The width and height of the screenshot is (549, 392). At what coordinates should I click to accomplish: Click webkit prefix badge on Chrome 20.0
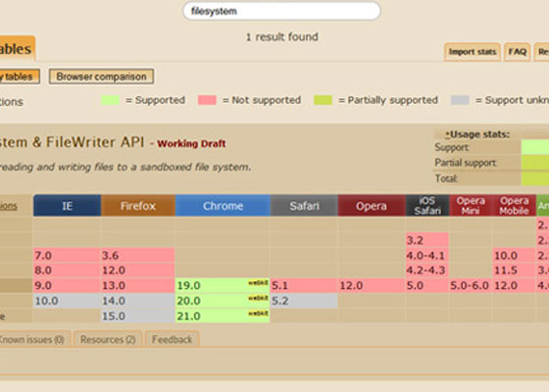click(x=259, y=298)
